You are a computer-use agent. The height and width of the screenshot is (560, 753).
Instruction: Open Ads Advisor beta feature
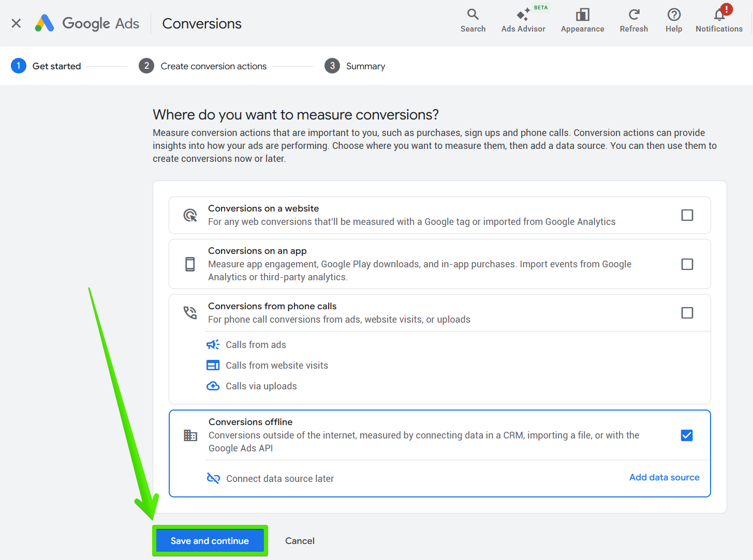click(x=523, y=21)
